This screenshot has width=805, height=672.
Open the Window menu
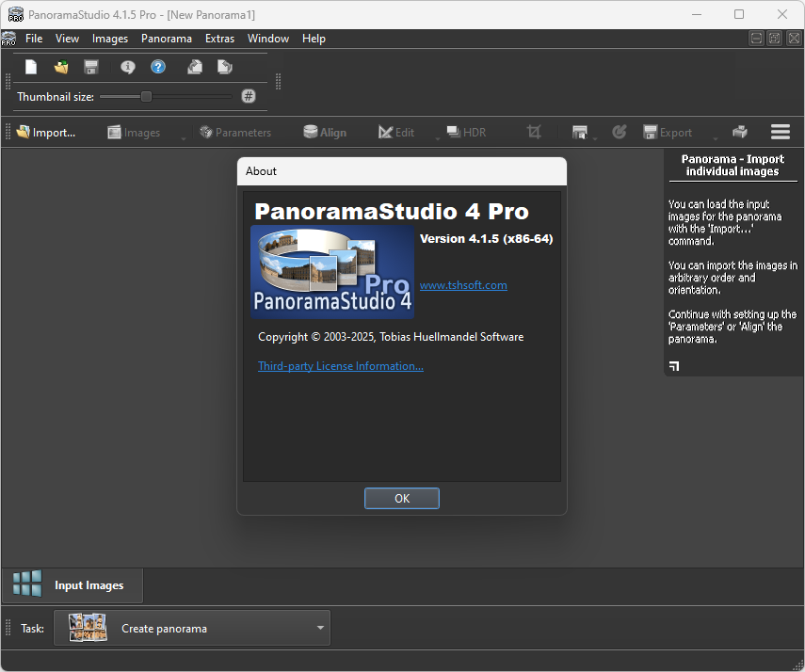point(268,39)
